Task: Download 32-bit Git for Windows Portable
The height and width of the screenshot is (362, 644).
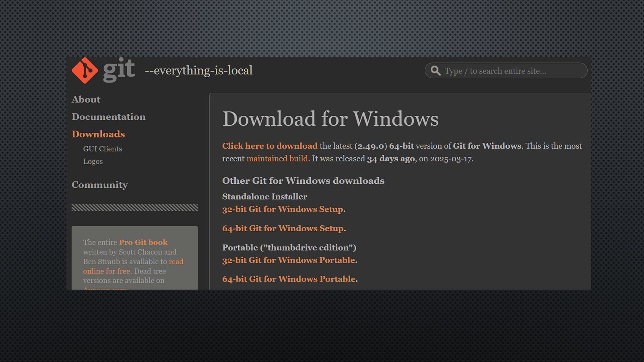Action: [289, 260]
